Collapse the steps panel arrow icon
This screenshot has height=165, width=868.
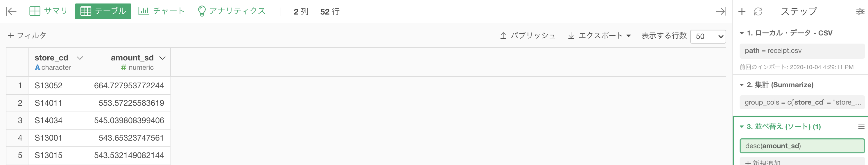721,11
